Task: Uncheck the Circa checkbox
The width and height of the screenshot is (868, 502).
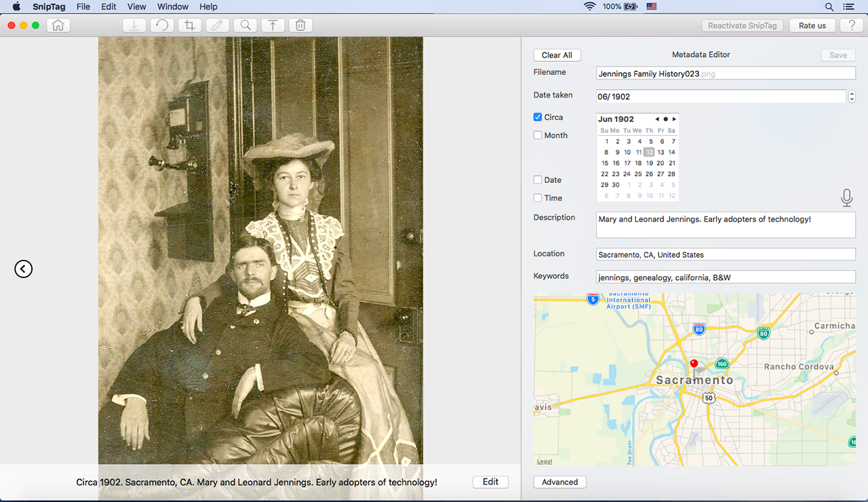Action: tap(538, 117)
